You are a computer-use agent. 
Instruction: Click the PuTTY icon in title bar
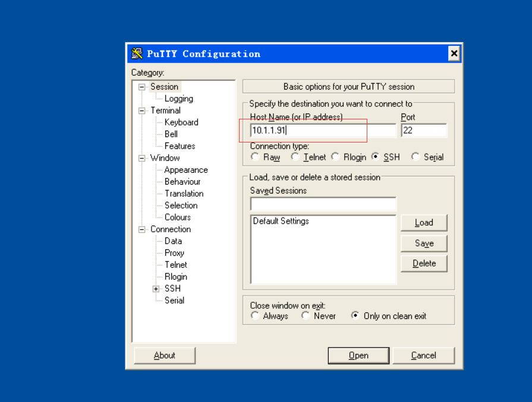click(137, 53)
